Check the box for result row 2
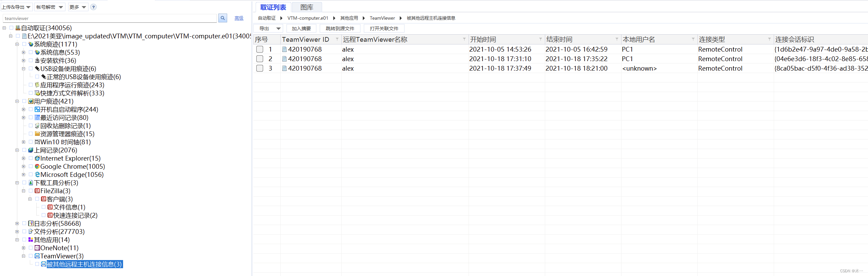The height and width of the screenshot is (276, 868). [260, 59]
